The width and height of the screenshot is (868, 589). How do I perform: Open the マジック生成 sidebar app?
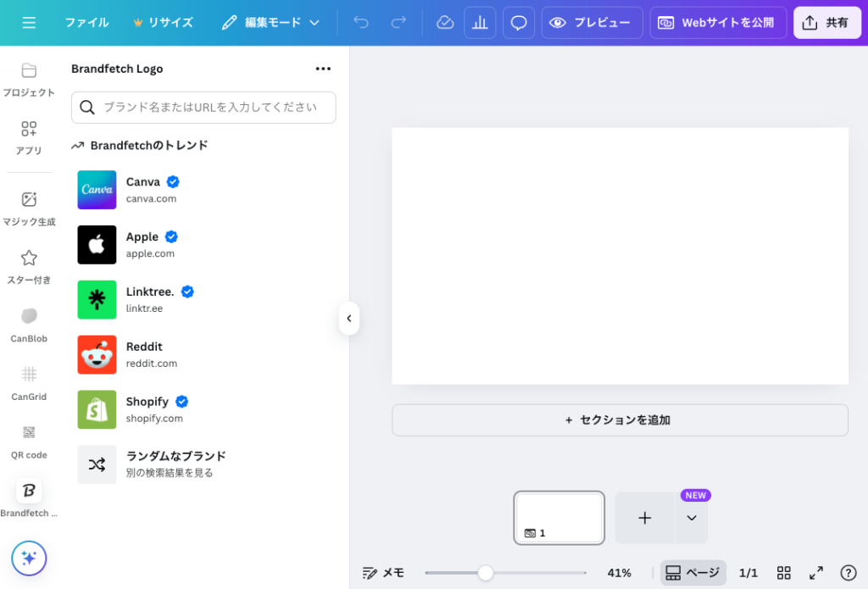29,209
